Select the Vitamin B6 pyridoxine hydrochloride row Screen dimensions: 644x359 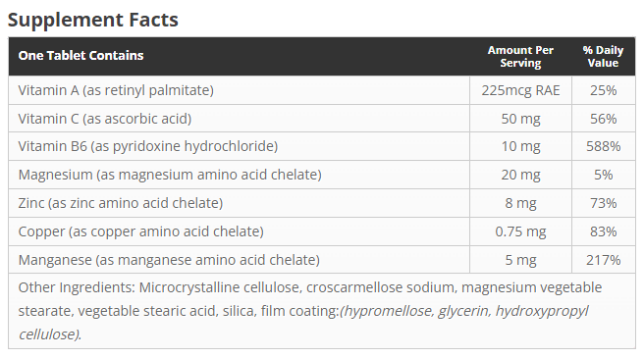point(322,146)
